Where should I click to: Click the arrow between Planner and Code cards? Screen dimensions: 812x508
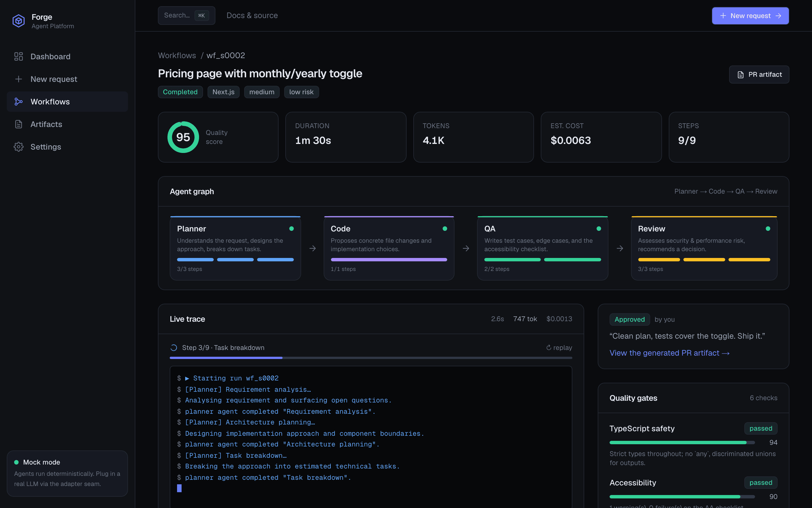(312, 248)
